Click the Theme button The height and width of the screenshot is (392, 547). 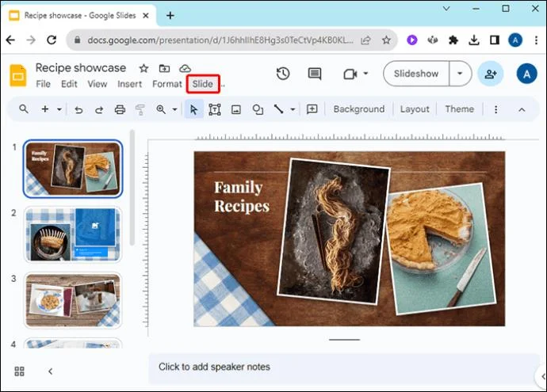460,109
